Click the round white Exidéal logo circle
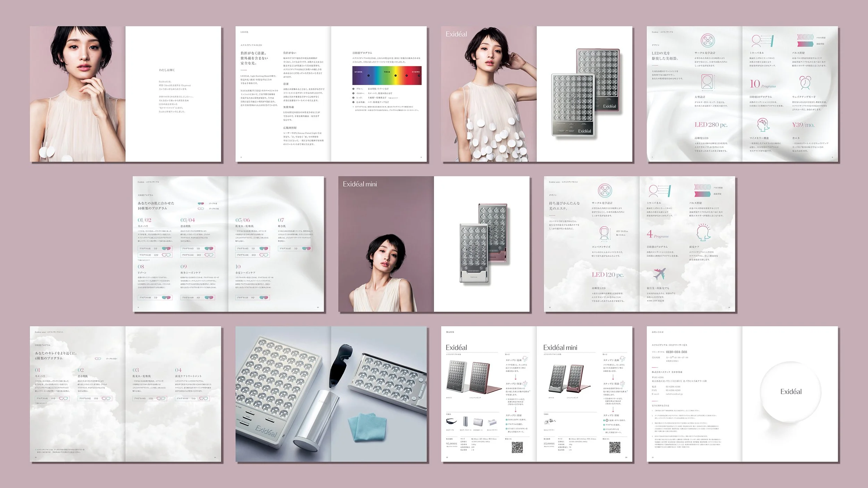 [x=791, y=392]
